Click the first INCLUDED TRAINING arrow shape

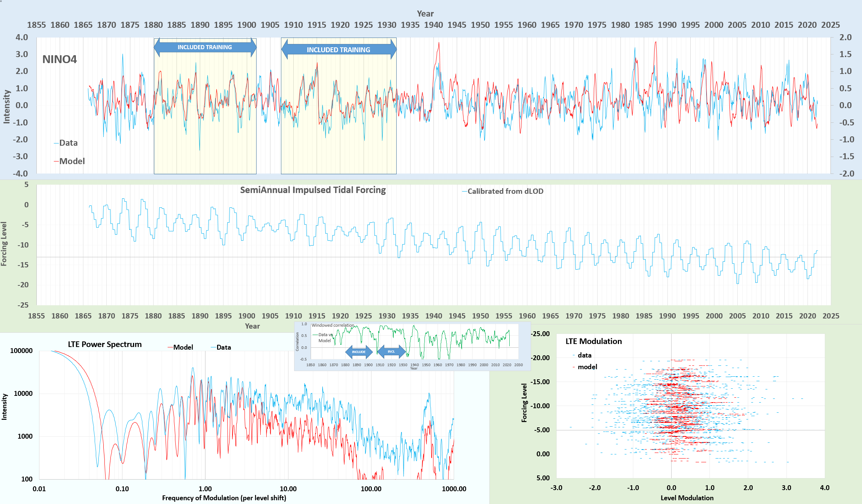pyautogui.click(x=205, y=47)
